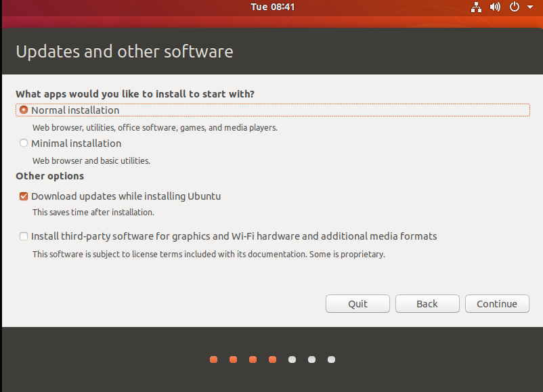The height and width of the screenshot is (392, 543).
Task: Expand the system menu arrow beside power icon
Action: (530, 7)
